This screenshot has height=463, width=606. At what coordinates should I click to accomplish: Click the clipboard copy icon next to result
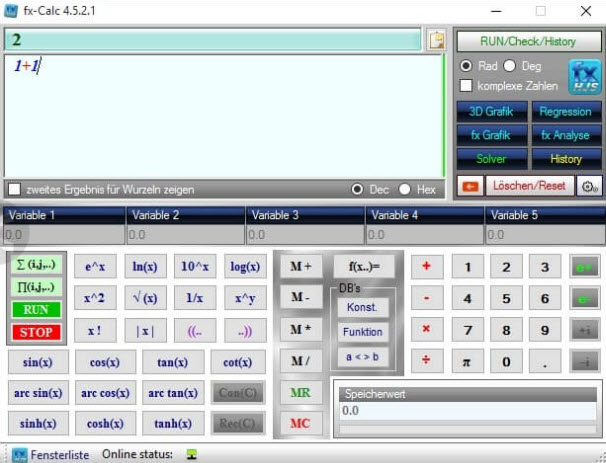coord(436,40)
